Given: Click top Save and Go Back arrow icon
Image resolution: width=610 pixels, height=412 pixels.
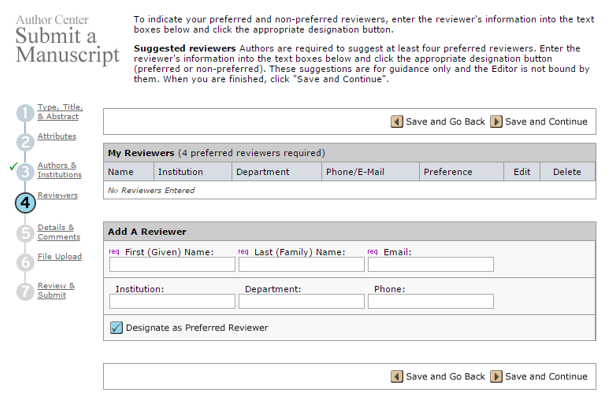Looking at the screenshot, I should [397, 122].
